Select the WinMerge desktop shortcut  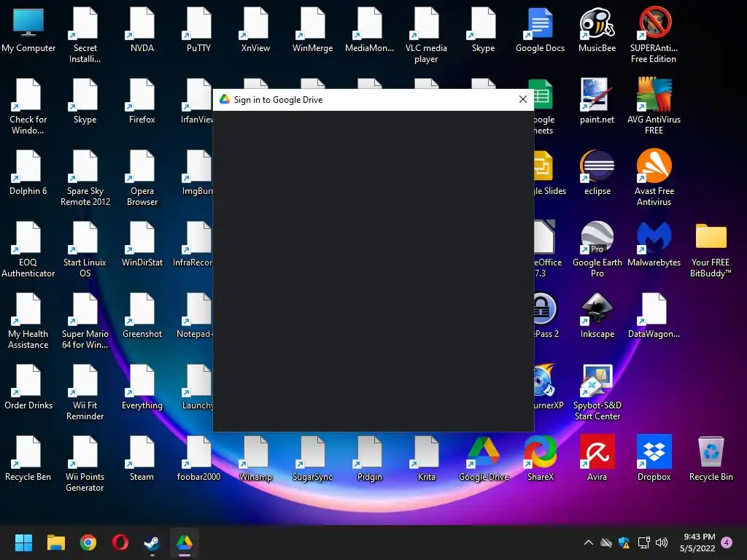coord(312,29)
